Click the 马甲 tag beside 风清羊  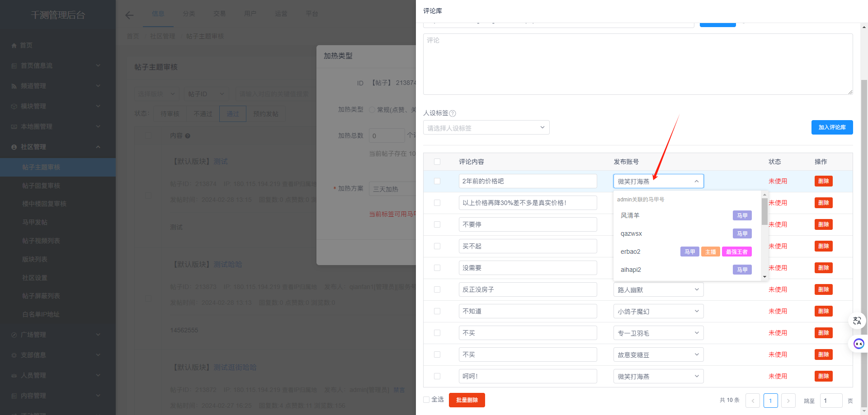pos(742,215)
